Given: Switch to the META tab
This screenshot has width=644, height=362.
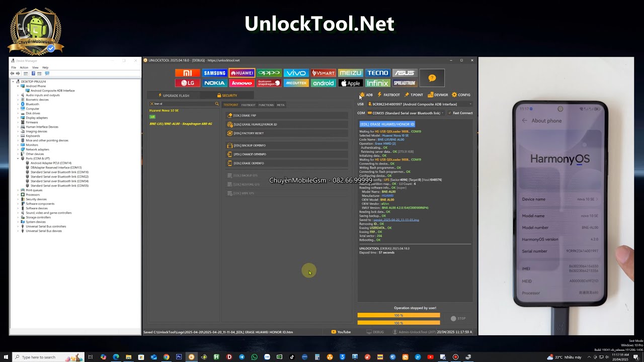Looking at the screenshot, I should pyautogui.click(x=281, y=105).
